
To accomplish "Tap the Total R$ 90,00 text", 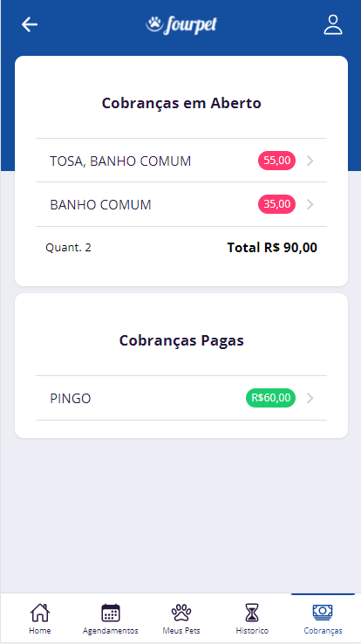I will [x=272, y=248].
